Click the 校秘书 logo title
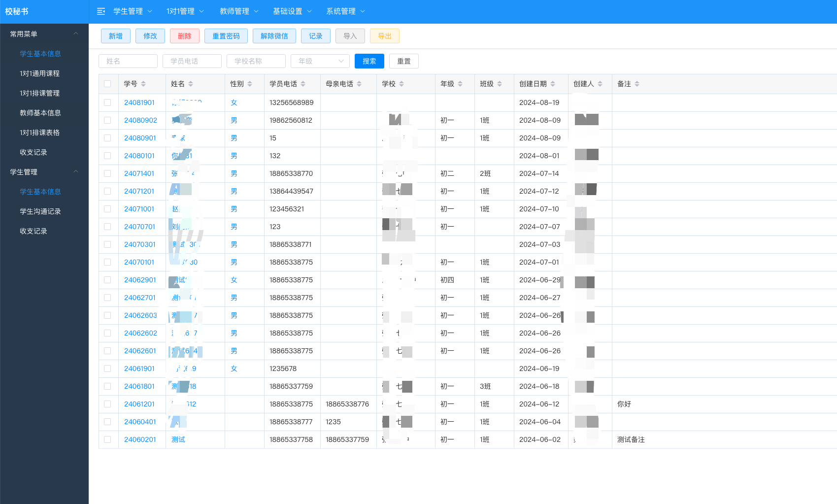Image resolution: width=837 pixels, height=504 pixels. pos(17,11)
